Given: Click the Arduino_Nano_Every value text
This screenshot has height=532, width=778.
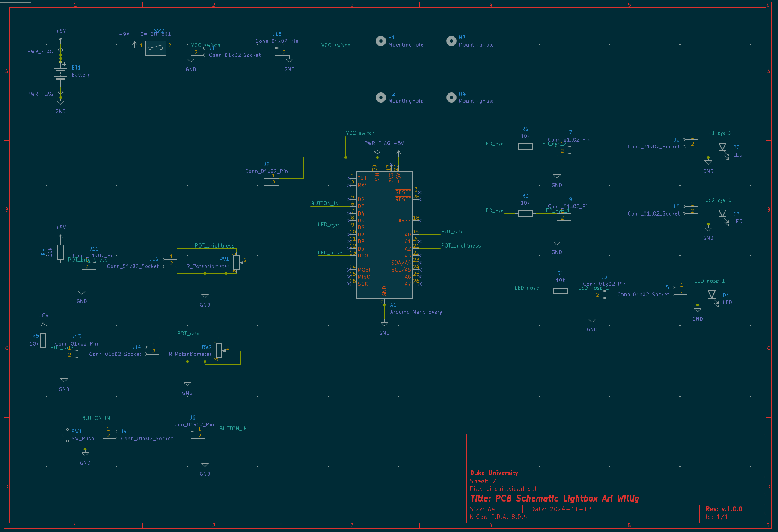Looking at the screenshot, I should click(x=416, y=312).
